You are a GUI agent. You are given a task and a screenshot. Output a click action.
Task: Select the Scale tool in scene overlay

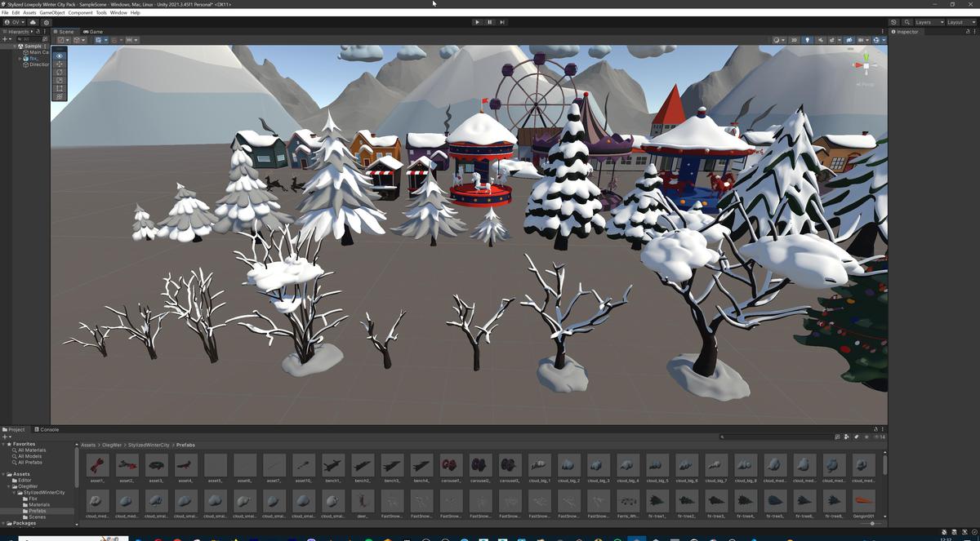point(59,80)
